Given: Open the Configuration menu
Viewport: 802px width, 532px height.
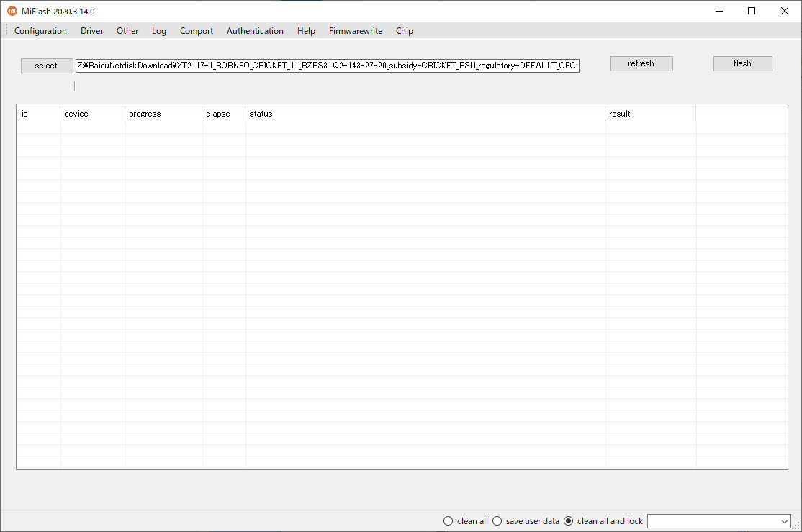Looking at the screenshot, I should [40, 31].
